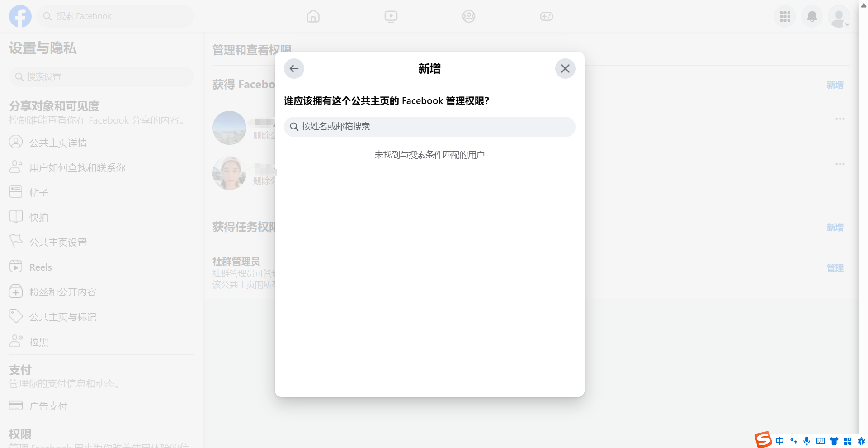Click the Reels play icon
868x448 pixels.
pyautogui.click(x=16, y=266)
